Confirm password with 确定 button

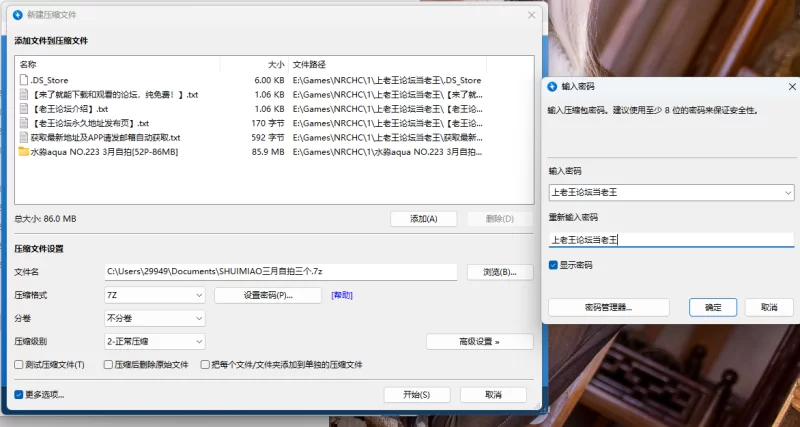(713, 307)
